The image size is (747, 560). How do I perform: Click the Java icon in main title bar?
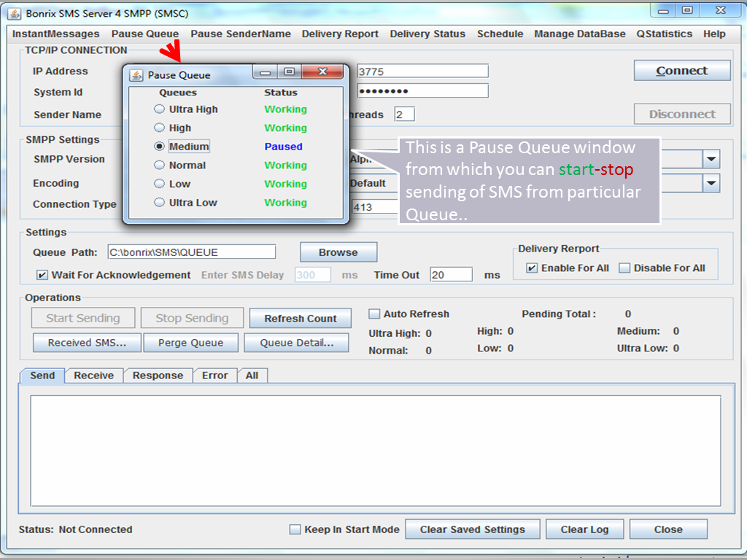pyautogui.click(x=15, y=13)
